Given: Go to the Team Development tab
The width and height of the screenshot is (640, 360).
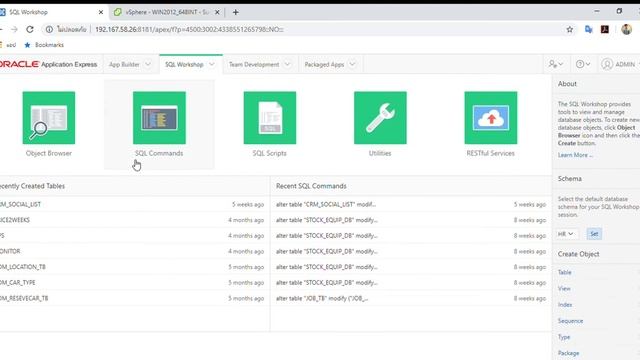Looking at the screenshot, I should (x=254, y=64).
